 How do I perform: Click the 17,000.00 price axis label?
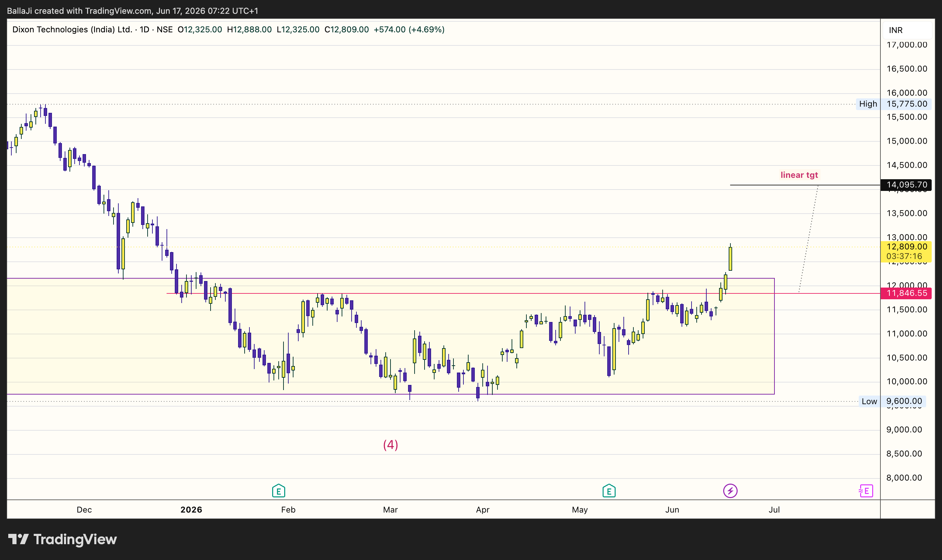click(x=907, y=45)
